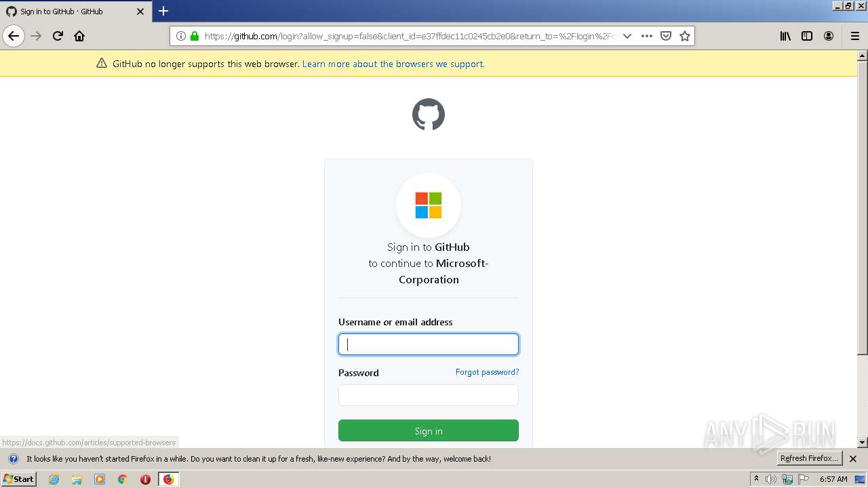Select the Firefox taskbar button
The width and height of the screenshot is (868, 488).
coord(168,479)
